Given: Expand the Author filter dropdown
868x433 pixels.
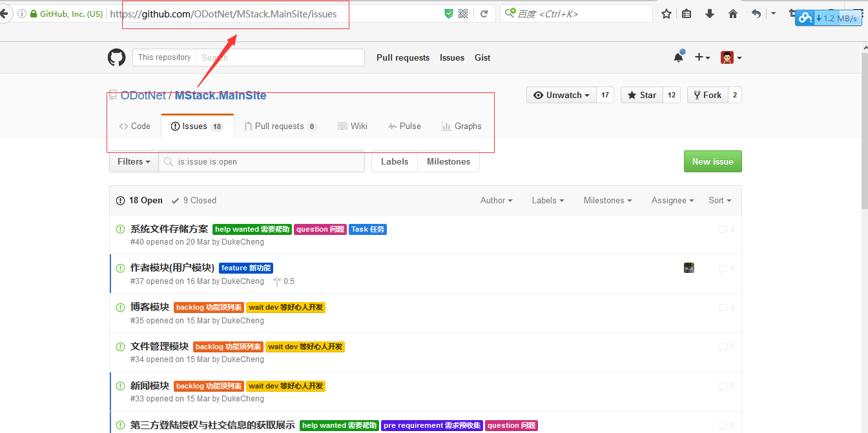Looking at the screenshot, I should (x=497, y=200).
